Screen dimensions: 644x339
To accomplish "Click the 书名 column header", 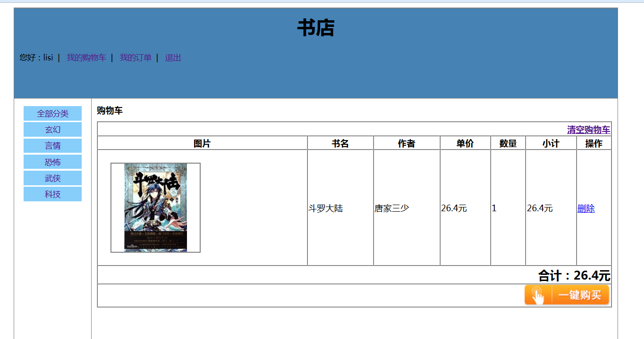I will click(340, 143).
